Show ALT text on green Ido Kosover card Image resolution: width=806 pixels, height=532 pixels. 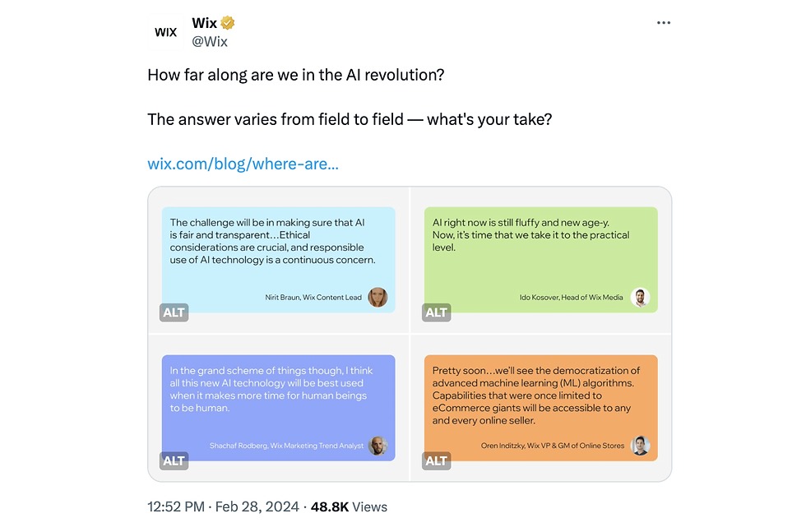pyautogui.click(x=436, y=312)
